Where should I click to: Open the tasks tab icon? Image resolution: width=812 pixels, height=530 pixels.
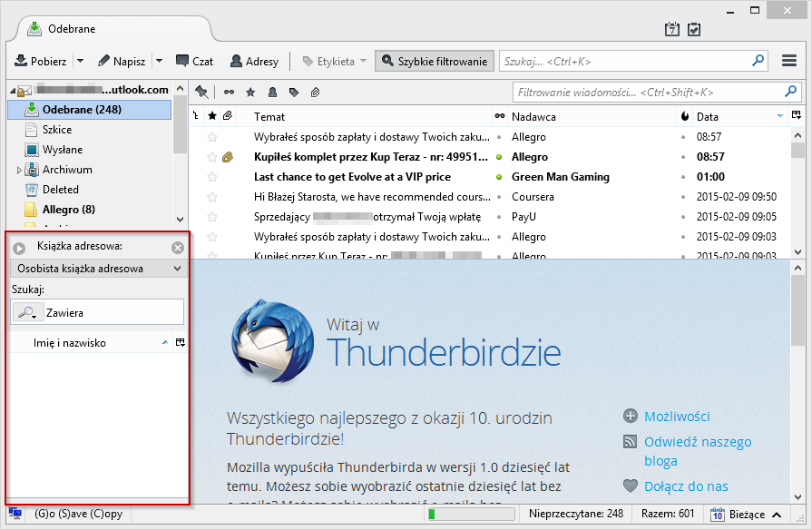pos(694,29)
